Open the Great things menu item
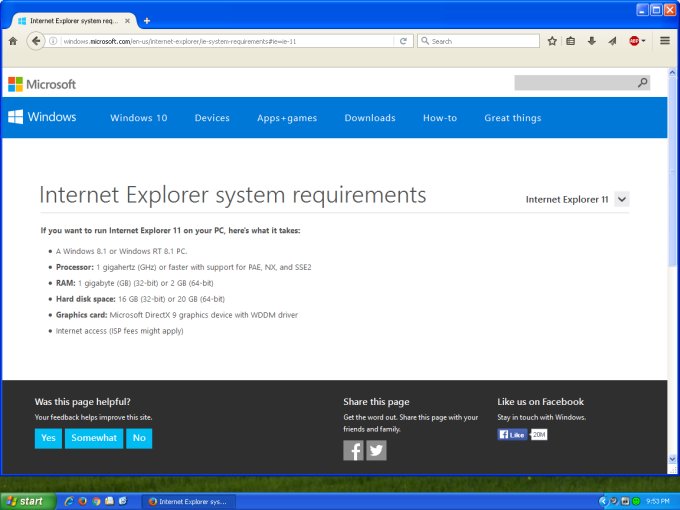 tap(513, 118)
